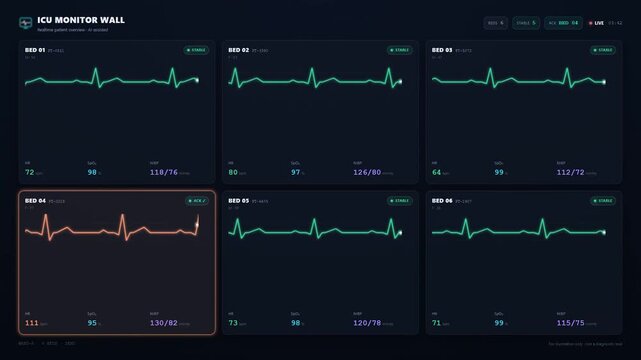Click BED 04 blood pressure 130/82
The image size is (641, 360).
pyautogui.click(x=164, y=323)
